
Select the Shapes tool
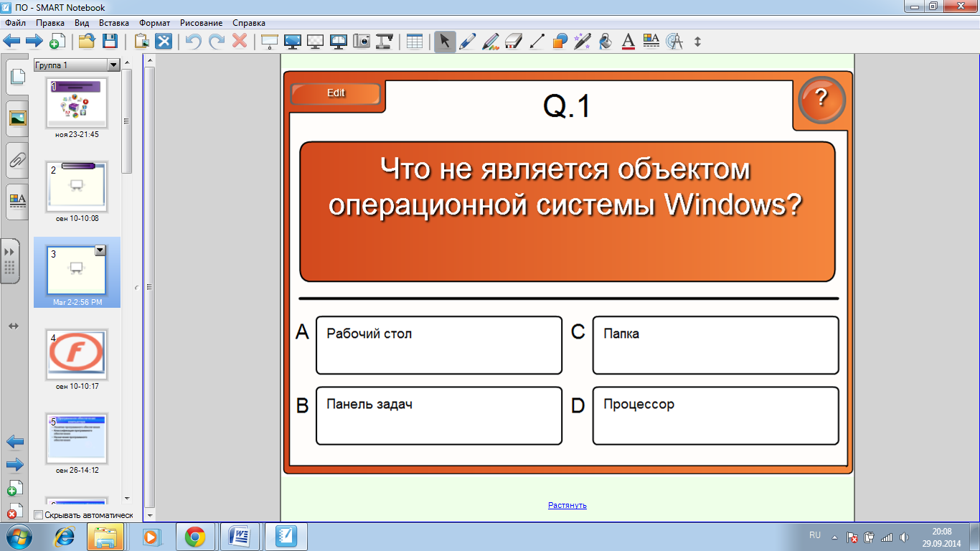(x=560, y=41)
